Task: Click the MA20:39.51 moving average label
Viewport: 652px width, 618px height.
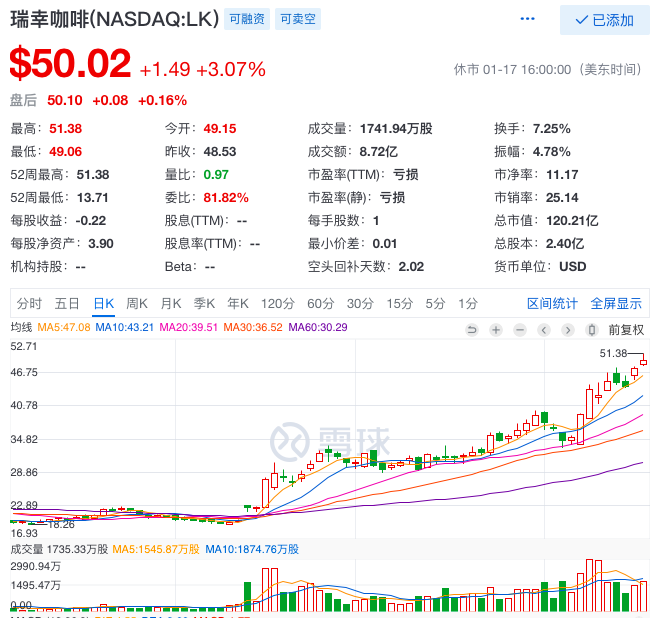Action: point(188,327)
